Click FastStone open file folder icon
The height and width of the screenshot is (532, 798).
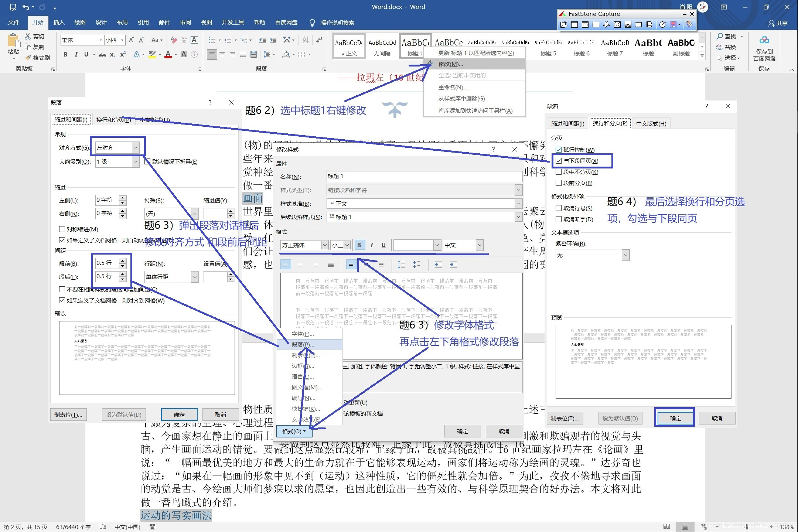(564, 24)
